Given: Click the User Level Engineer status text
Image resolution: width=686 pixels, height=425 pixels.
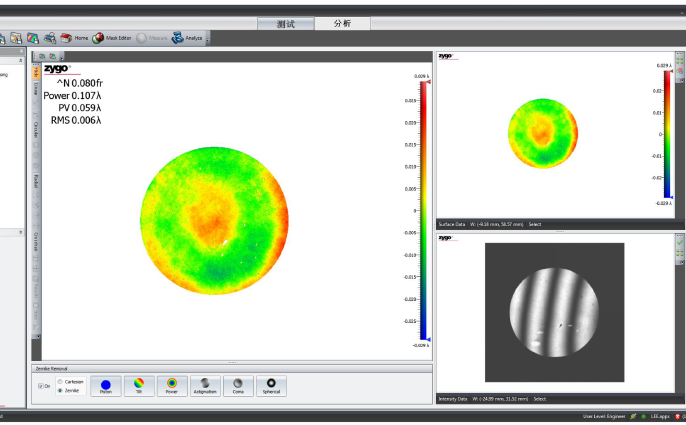Looking at the screenshot, I should click(x=603, y=415).
